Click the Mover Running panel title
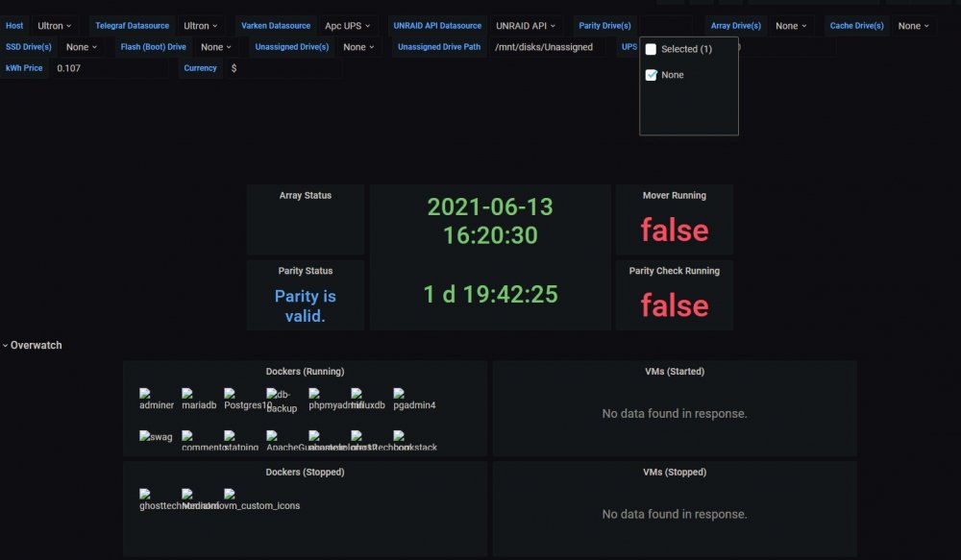 click(x=675, y=195)
